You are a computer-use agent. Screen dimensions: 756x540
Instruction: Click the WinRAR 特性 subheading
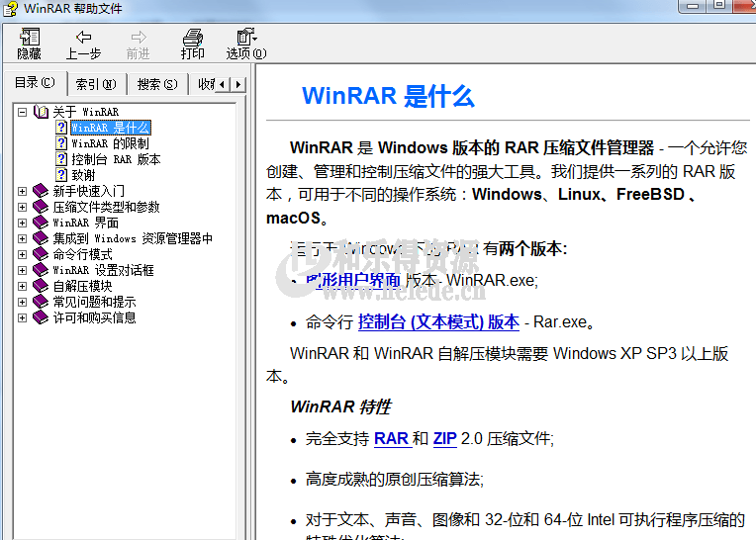pos(340,406)
